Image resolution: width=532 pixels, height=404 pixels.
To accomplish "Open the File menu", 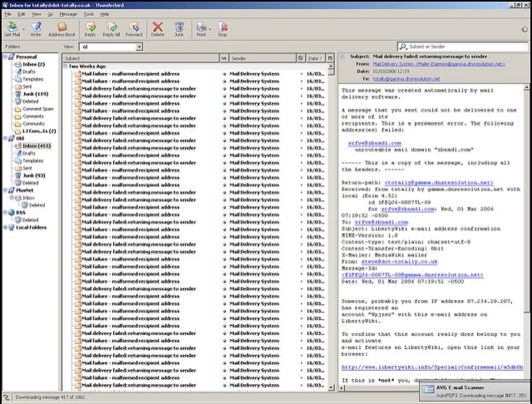I will coord(8,15).
